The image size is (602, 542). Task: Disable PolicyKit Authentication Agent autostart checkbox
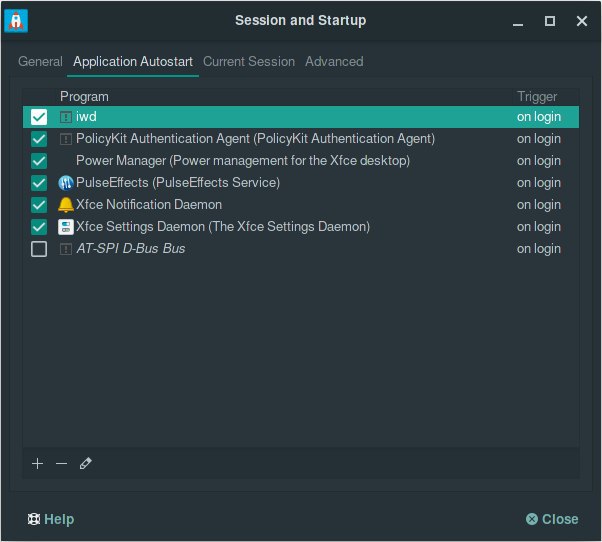(x=39, y=139)
